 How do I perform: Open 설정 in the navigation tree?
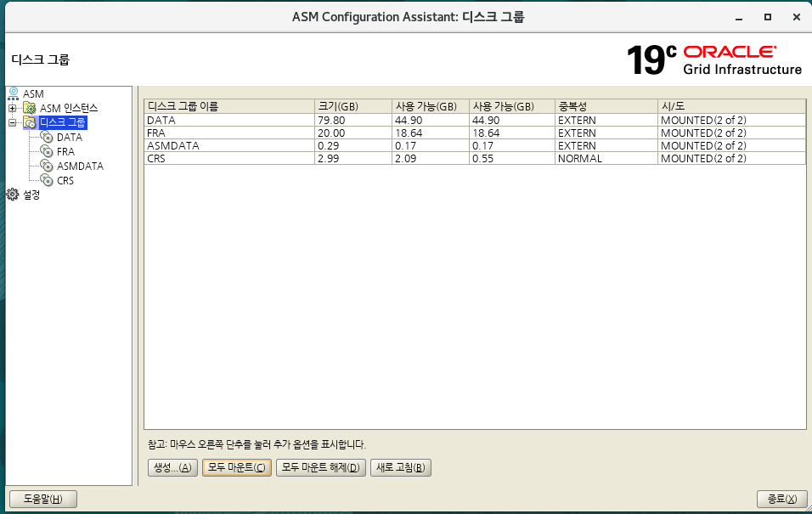pyautogui.click(x=31, y=195)
